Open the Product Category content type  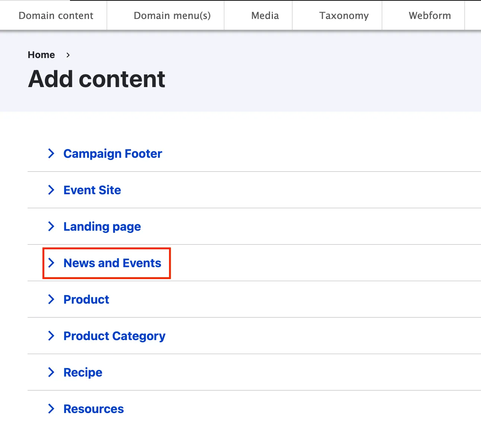114,336
